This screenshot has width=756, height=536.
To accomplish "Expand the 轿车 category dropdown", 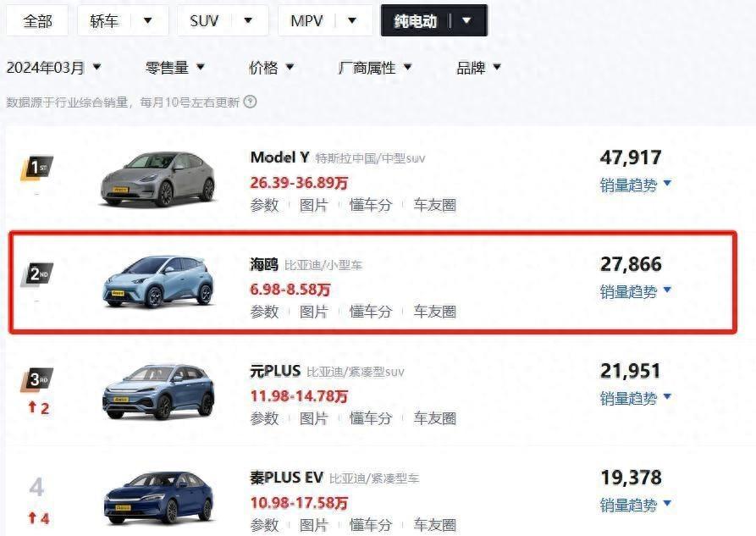I will pyautogui.click(x=122, y=21).
